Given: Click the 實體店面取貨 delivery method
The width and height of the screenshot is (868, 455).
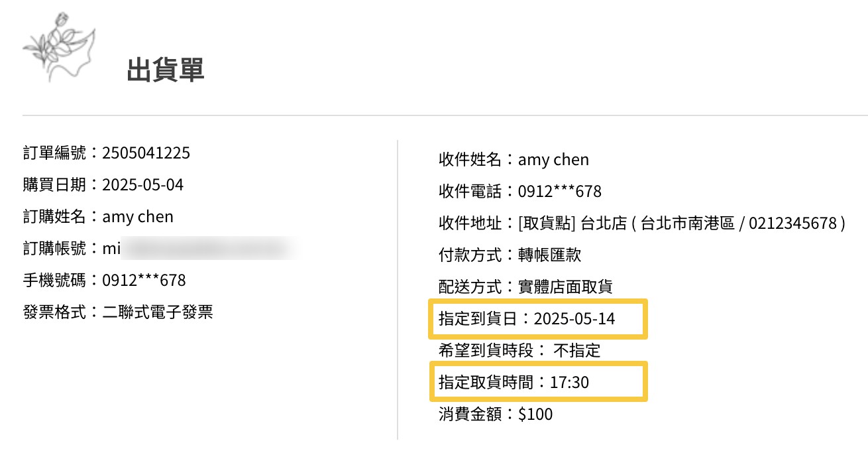Looking at the screenshot, I should (x=565, y=287).
